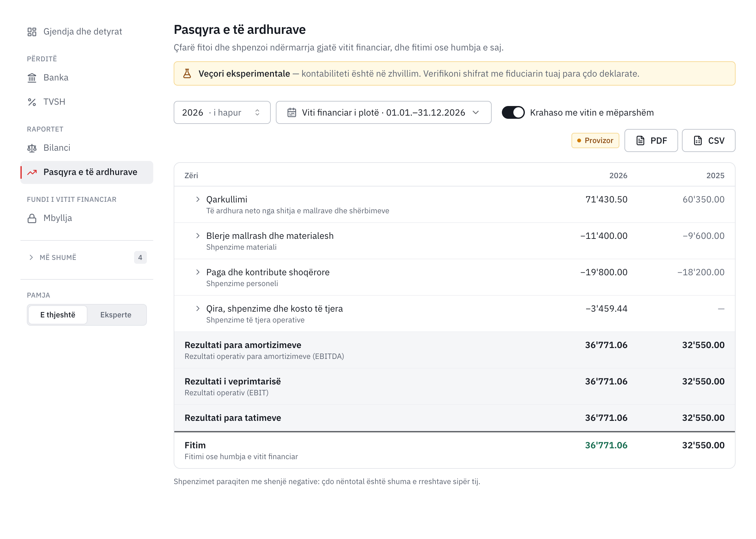Viewport: 756px width, 539px height.
Task: Click Rezultati para amortizimeve row label
Action: point(243,345)
